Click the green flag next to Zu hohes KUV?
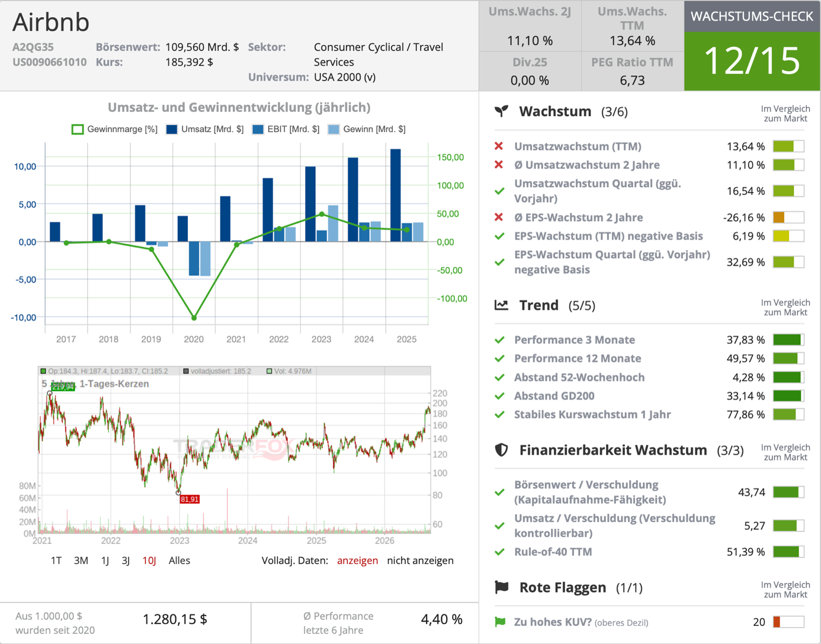 tap(500, 622)
